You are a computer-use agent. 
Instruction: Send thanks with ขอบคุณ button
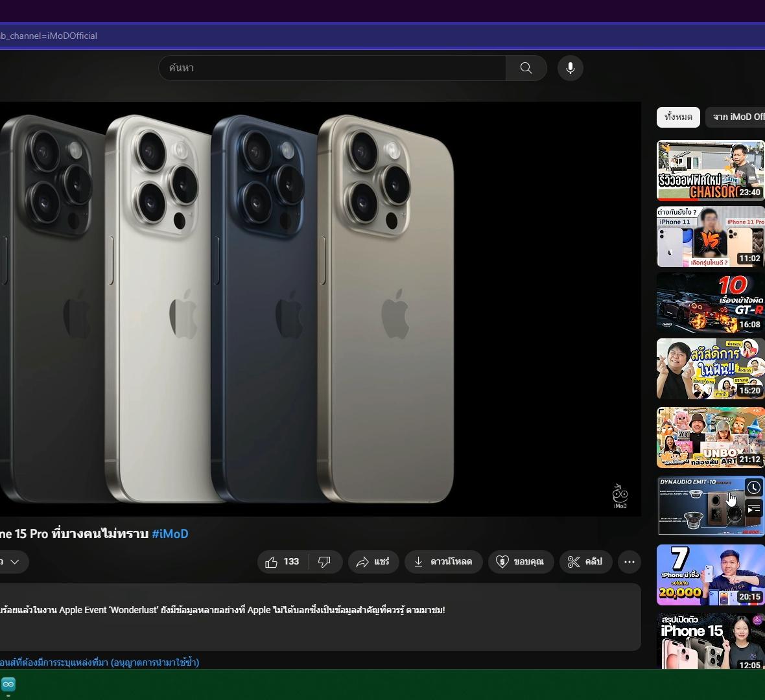(x=521, y=562)
